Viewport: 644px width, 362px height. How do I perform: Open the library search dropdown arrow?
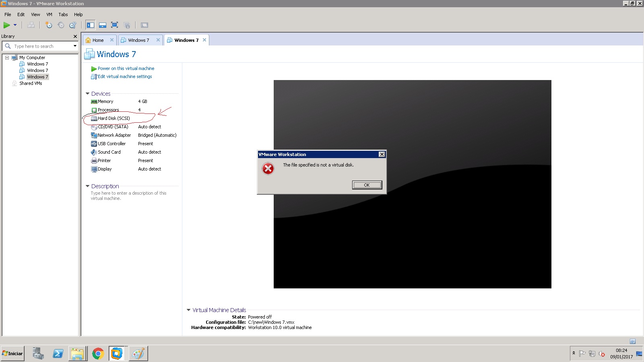[75, 46]
